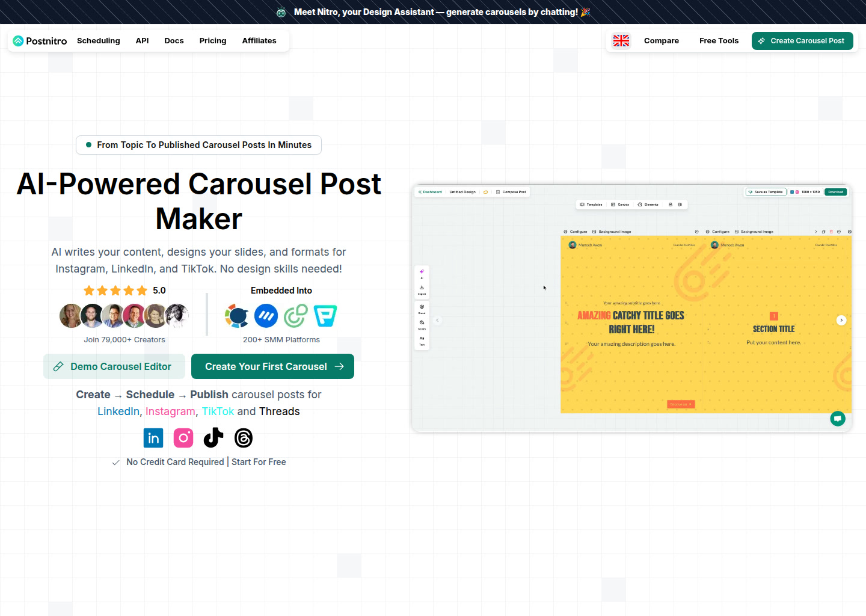Click the teal P-shaped platform logo

coord(325,316)
